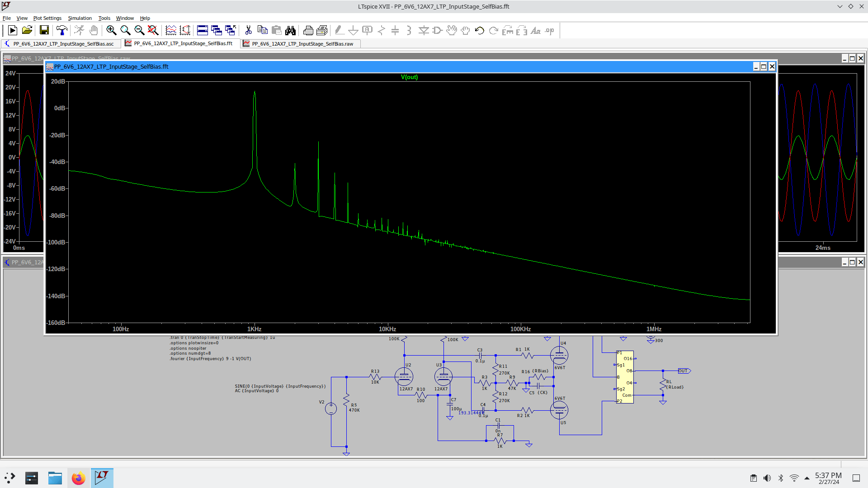Save using the floppy disk icon
868x488 pixels.
click(x=44, y=30)
